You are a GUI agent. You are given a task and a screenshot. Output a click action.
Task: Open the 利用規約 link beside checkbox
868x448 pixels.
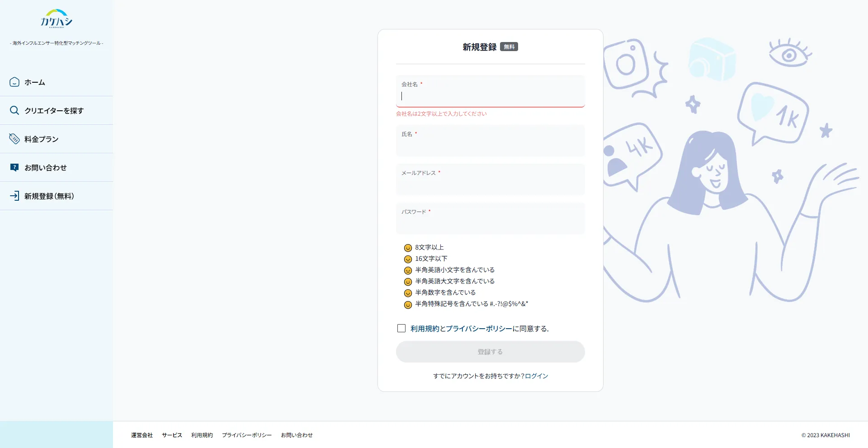425,329
